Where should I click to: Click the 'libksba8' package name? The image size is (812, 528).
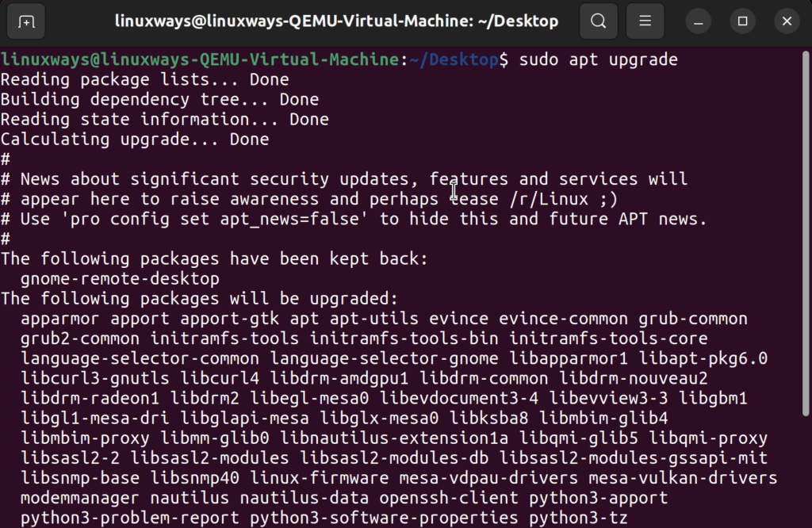(488, 419)
